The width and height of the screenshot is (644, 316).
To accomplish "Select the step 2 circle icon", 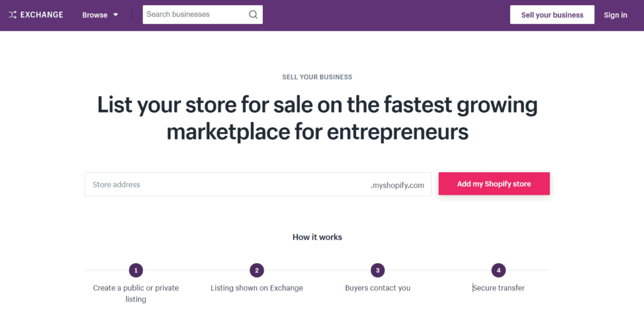I will click(257, 270).
